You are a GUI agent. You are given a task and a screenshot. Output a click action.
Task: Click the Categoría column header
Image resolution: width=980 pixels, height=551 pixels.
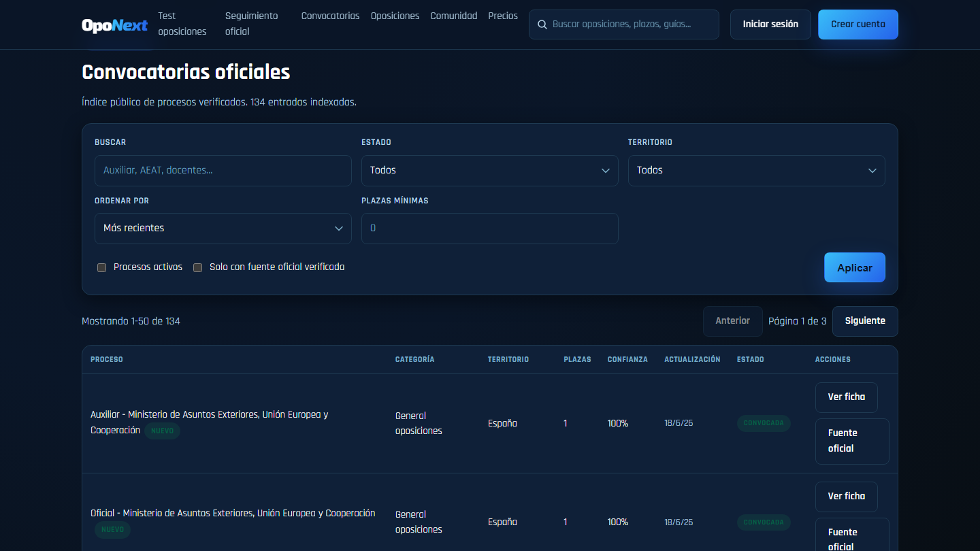point(414,359)
